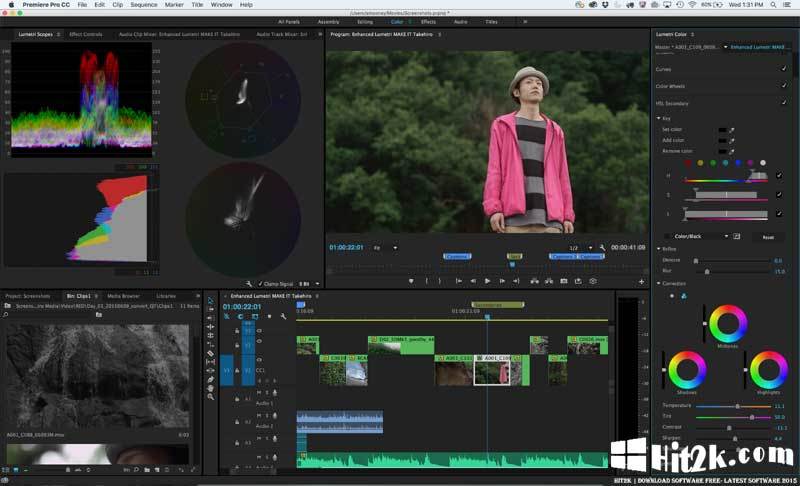Image resolution: width=800 pixels, height=486 pixels.
Task: Open Program monitor wrench settings
Action: coord(602,248)
